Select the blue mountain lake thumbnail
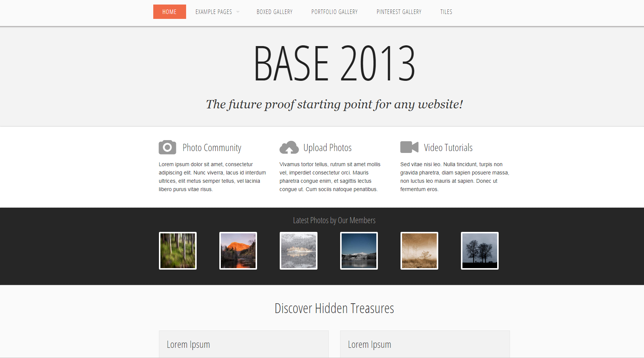Image resolution: width=644 pixels, height=358 pixels. click(359, 251)
